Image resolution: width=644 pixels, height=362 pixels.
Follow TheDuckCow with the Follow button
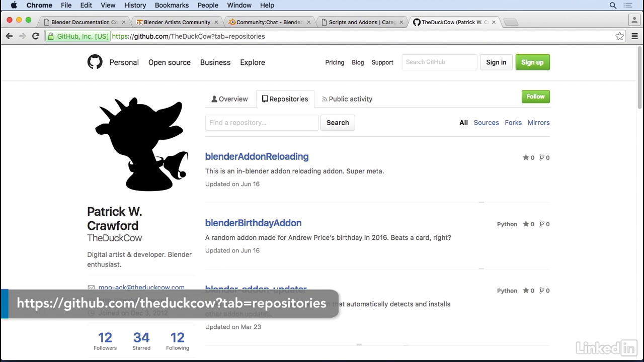(535, 97)
